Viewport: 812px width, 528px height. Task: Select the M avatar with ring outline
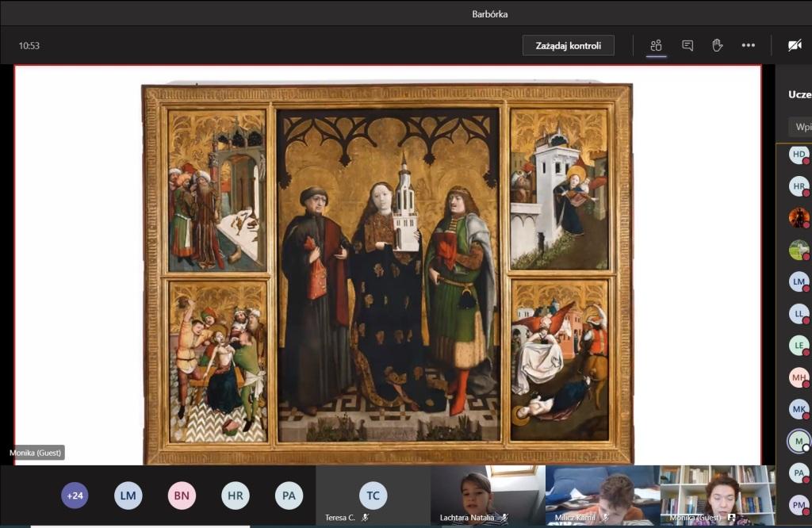pos(799,441)
